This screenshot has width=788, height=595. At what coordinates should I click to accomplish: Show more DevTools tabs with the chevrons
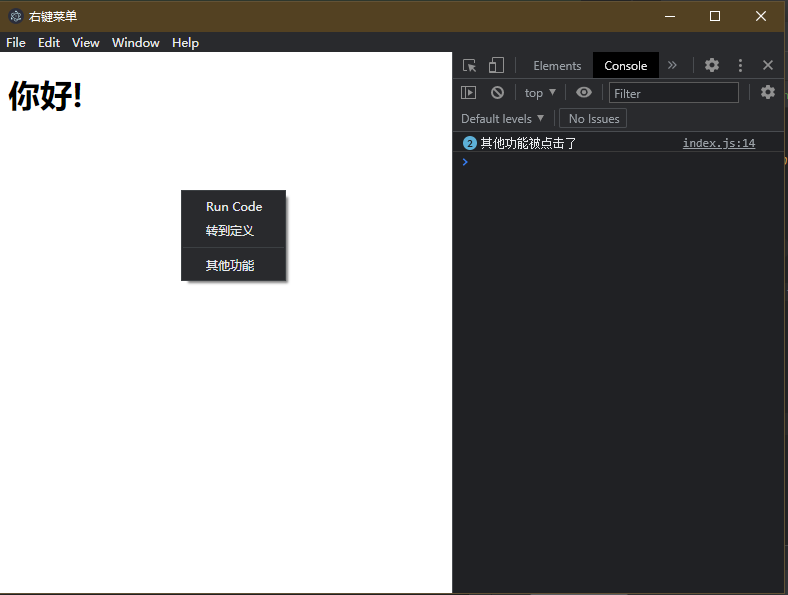(x=672, y=65)
